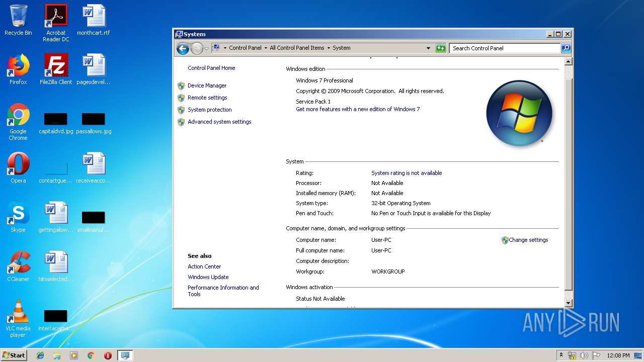This screenshot has width=644, height=362.
Task: Launch the VLC media player shortcut
Action: [x=18, y=319]
